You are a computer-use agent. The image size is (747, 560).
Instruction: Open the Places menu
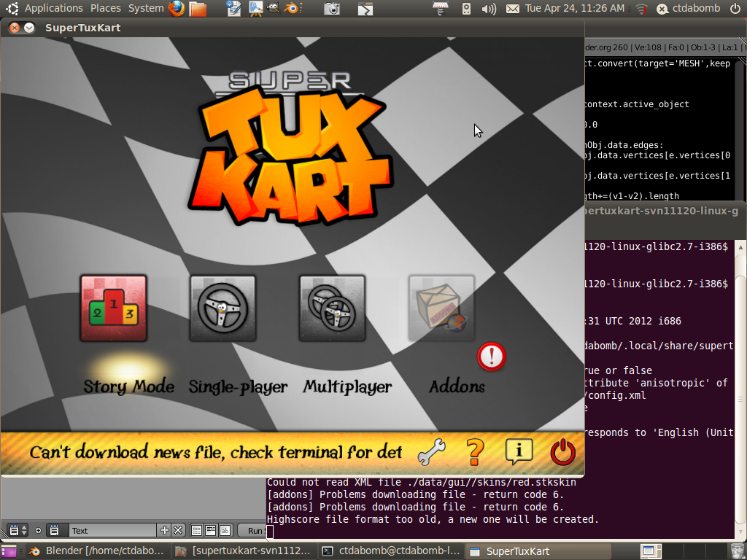point(106,9)
